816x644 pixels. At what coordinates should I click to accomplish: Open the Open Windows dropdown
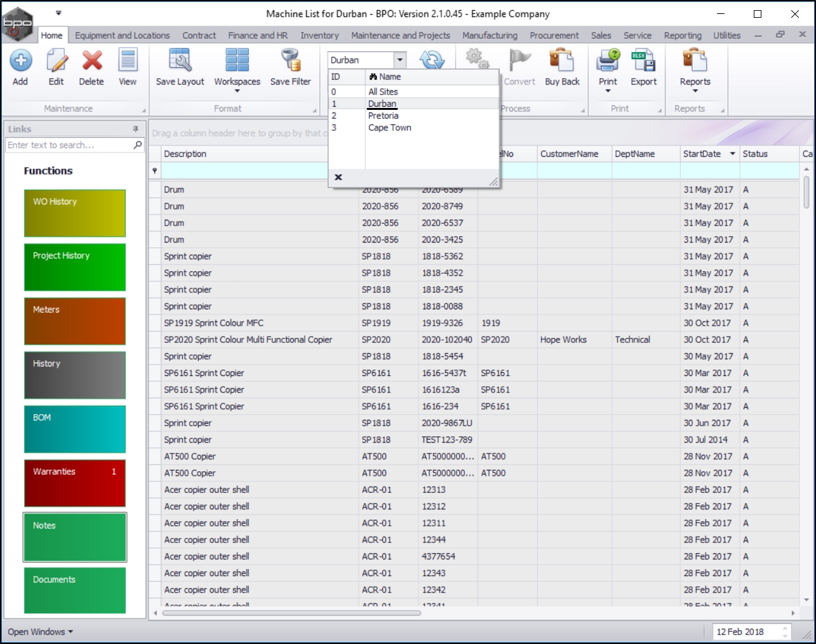[x=40, y=632]
